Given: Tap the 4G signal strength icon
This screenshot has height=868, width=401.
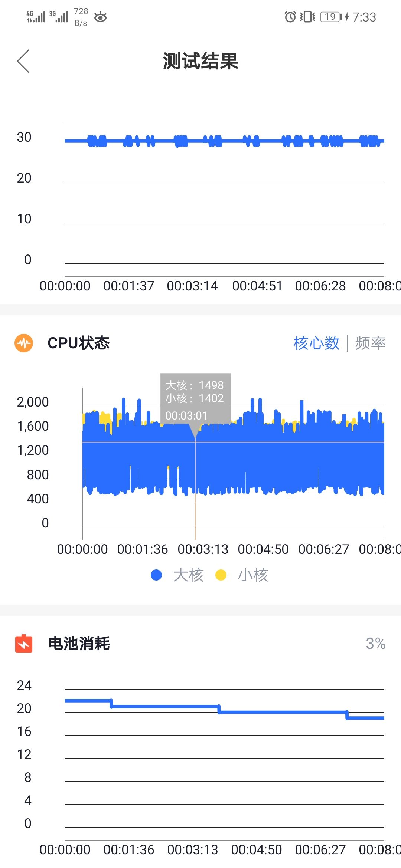Looking at the screenshot, I should coord(36,17).
